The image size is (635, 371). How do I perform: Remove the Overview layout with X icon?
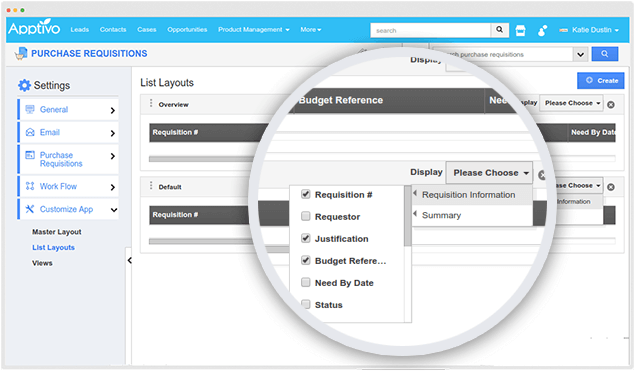(x=611, y=104)
